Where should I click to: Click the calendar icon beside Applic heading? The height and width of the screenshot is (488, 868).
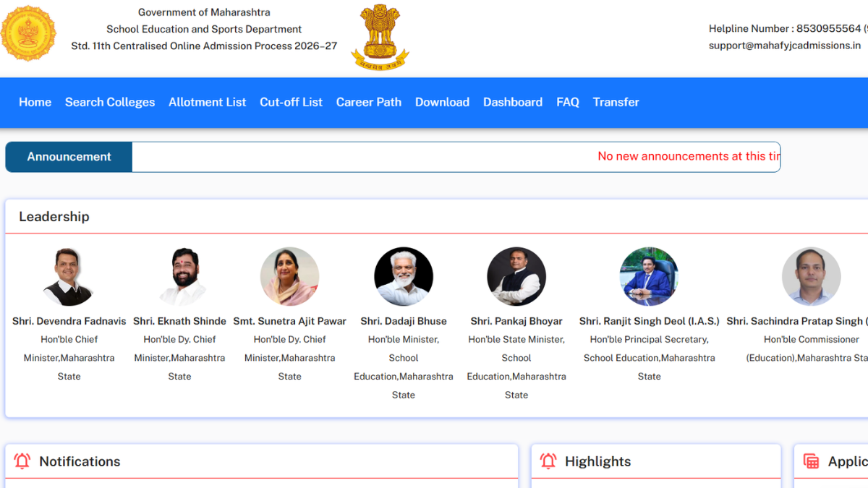pos(812,461)
